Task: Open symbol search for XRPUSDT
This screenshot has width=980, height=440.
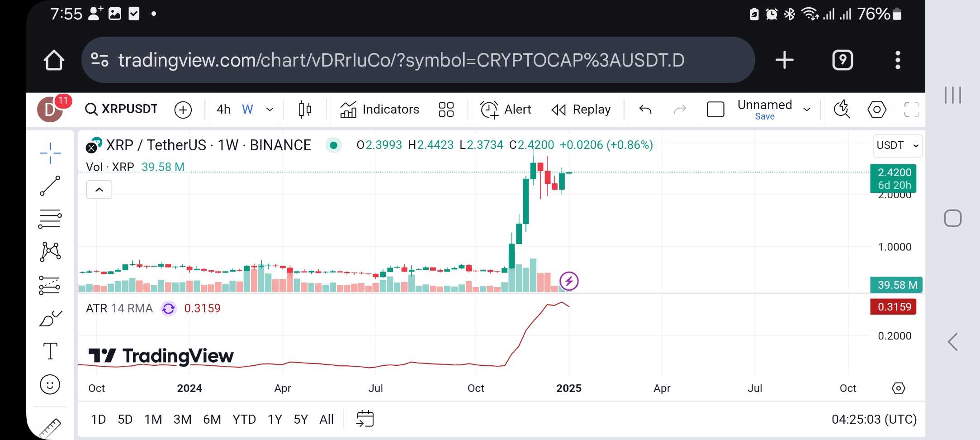Action: pyautogui.click(x=121, y=109)
